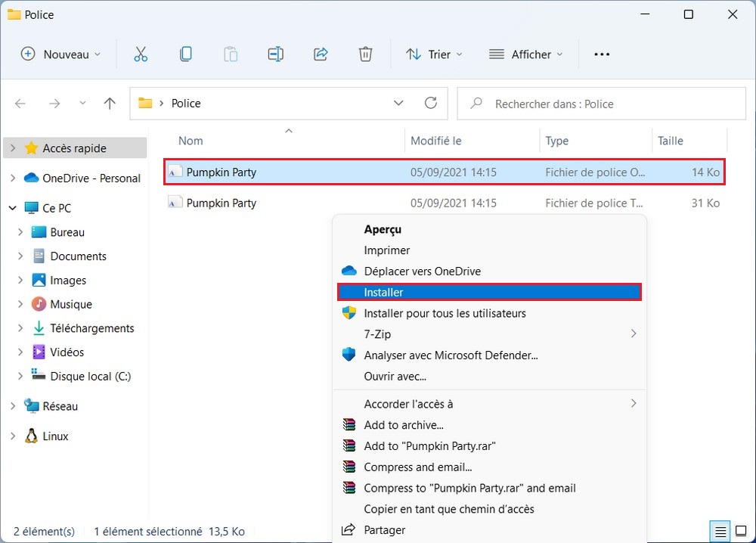
Task: Click the Share icon in toolbar
Action: 321,54
